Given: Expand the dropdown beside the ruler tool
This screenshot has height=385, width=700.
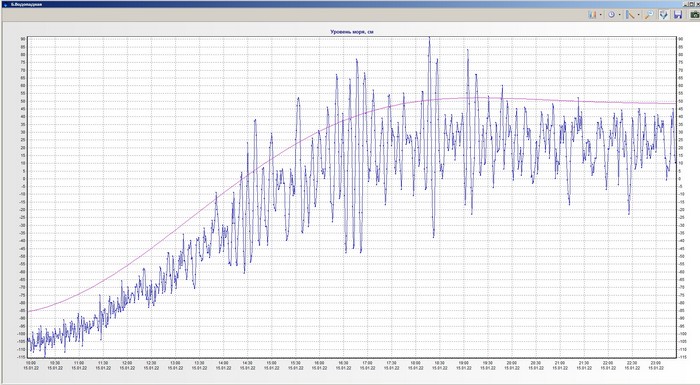Looking at the screenshot, I should click(x=638, y=15).
